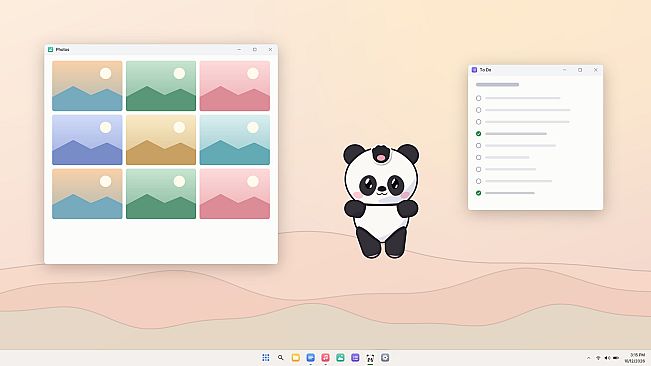
Task: Maximize the Photos window
Action: (x=255, y=49)
